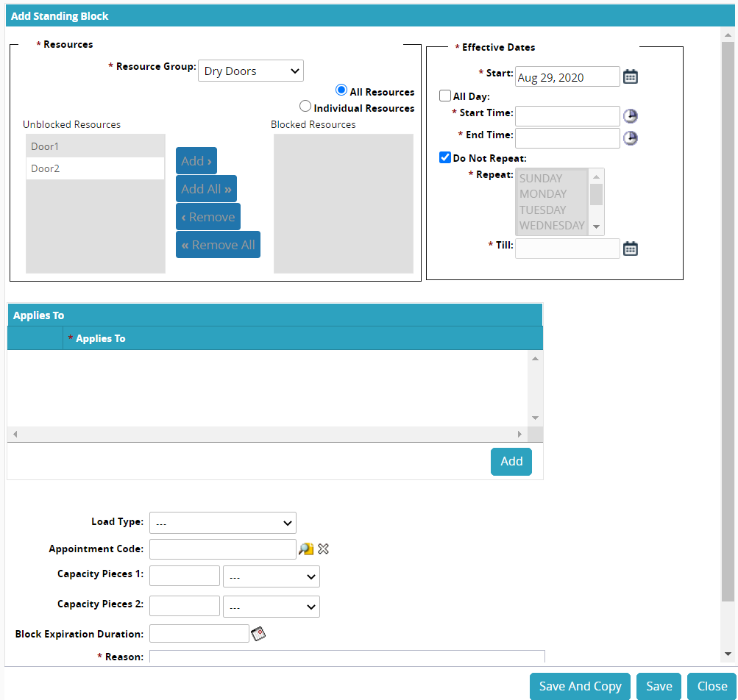Click the Save And Copy button
738x700 pixels.
pyautogui.click(x=580, y=686)
